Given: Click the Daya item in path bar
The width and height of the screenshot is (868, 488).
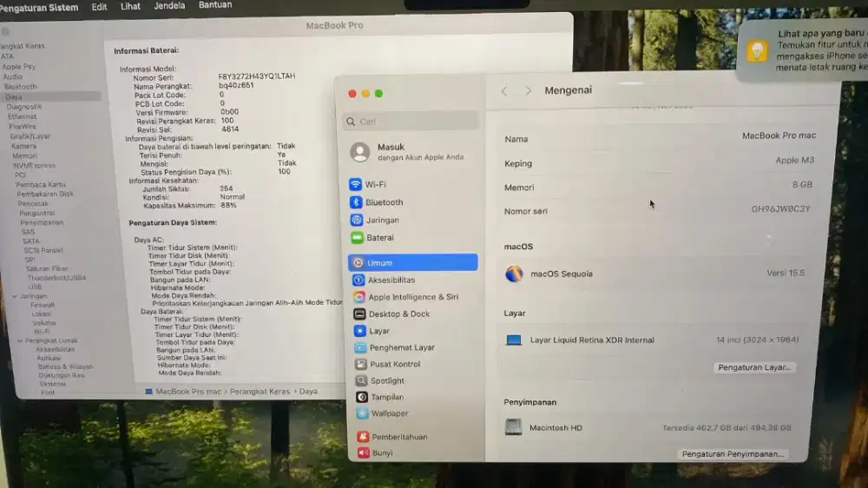Looking at the screenshot, I should coord(308,391).
